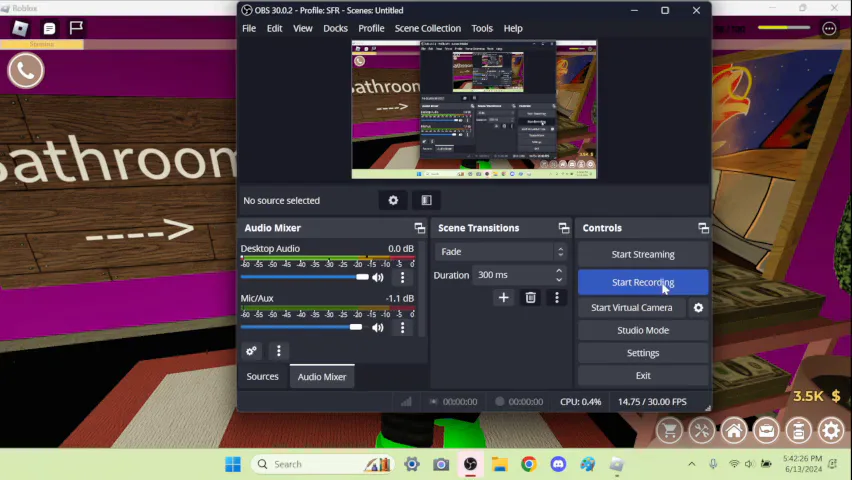Open File Explorer from the taskbar
Image resolution: width=852 pixels, height=480 pixels.
pos(499,464)
